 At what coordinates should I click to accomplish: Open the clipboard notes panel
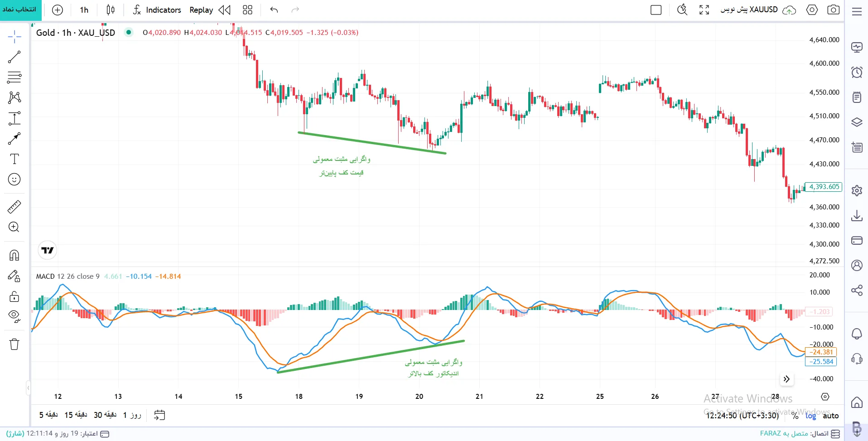point(857,97)
